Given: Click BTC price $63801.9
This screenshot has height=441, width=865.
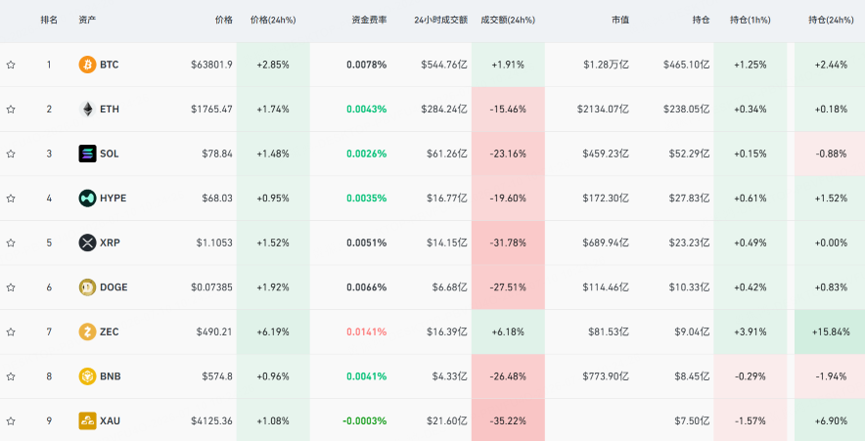Looking at the screenshot, I should pyautogui.click(x=212, y=65).
